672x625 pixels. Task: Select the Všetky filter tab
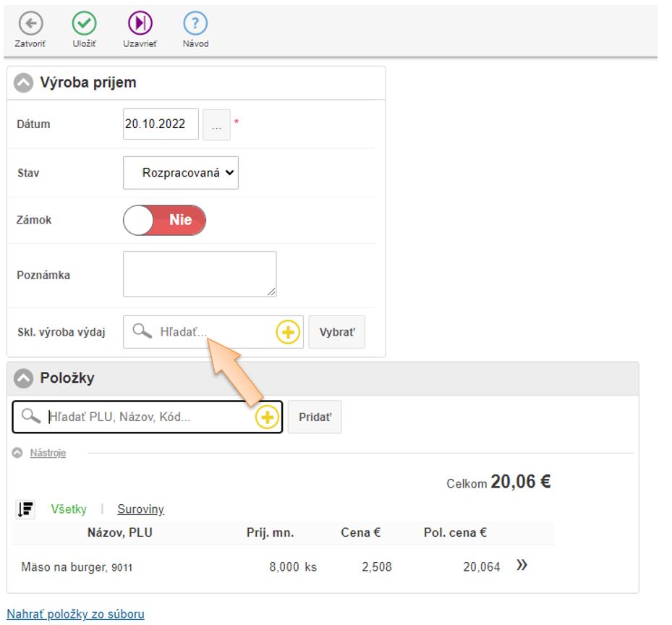coord(68,509)
